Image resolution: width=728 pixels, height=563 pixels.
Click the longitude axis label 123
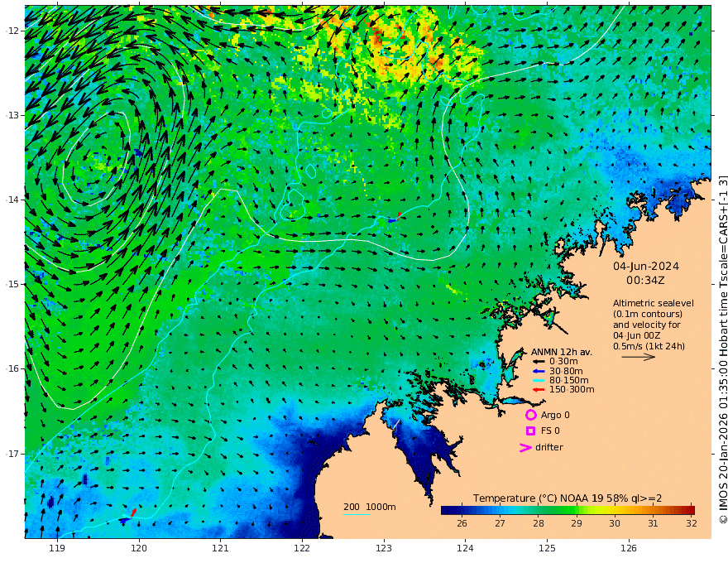384,549
